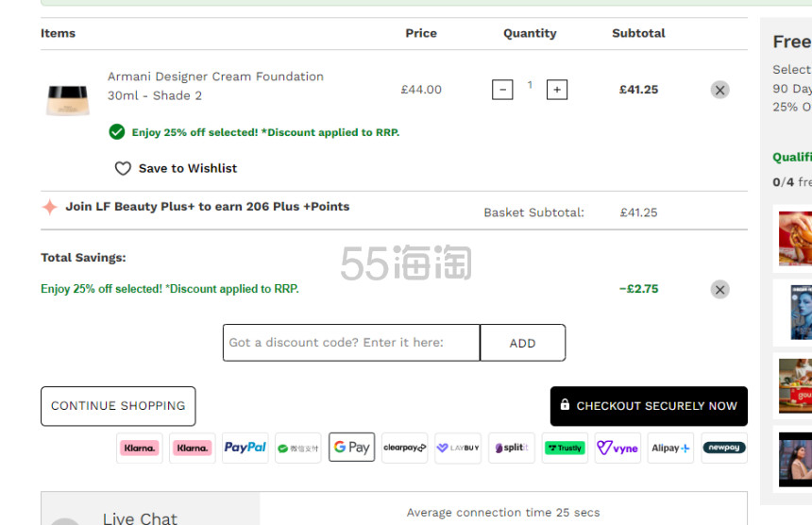Select the Google Pay payment icon
This screenshot has height=525, width=812.
click(351, 448)
